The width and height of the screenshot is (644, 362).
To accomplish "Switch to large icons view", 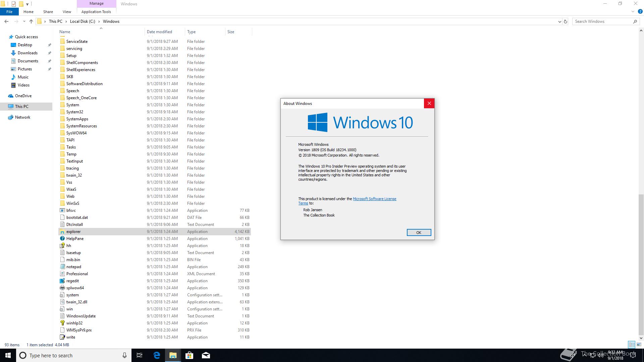I will click(x=639, y=345).
